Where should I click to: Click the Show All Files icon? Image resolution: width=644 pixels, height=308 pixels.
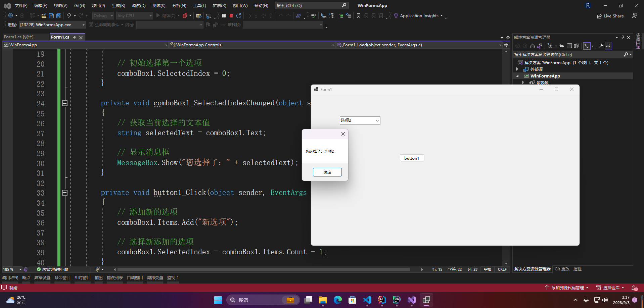coord(577,46)
